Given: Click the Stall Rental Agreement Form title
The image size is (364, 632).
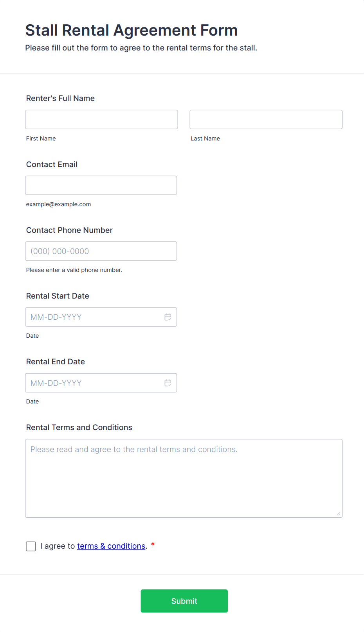Looking at the screenshot, I should click(x=132, y=30).
